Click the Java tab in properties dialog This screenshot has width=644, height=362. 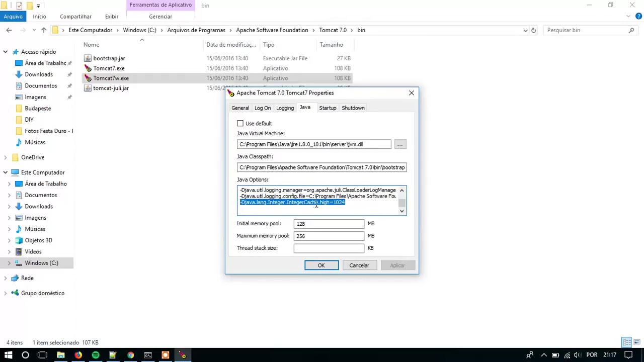pos(305,107)
